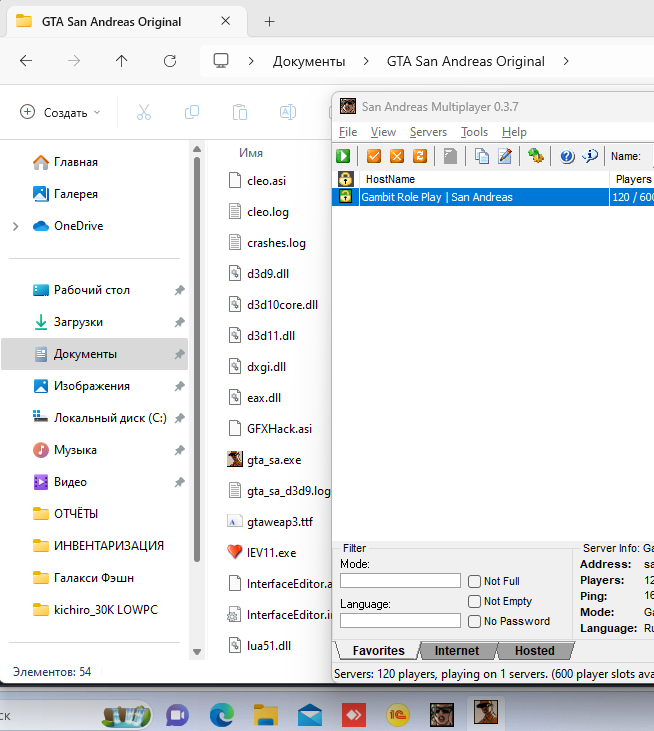Click the Add Server orange checkmark icon

tap(374, 156)
